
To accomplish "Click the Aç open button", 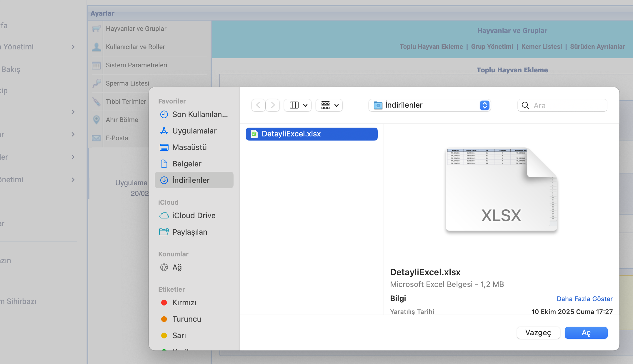I will (586, 333).
